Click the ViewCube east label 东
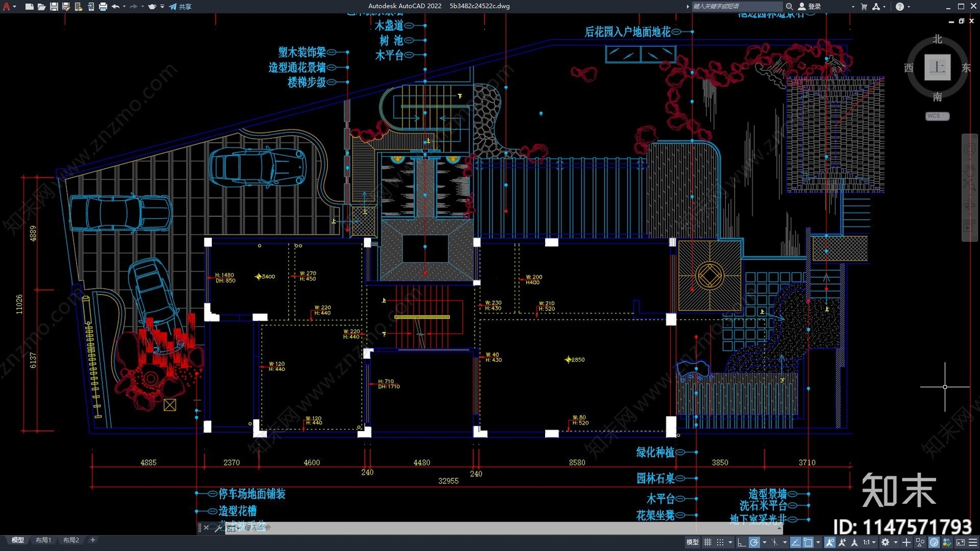 coord(966,67)
